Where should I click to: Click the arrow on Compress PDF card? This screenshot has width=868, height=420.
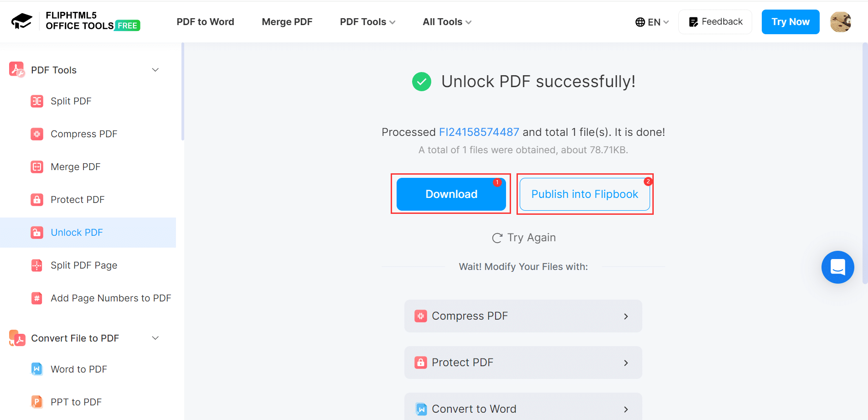626,316
